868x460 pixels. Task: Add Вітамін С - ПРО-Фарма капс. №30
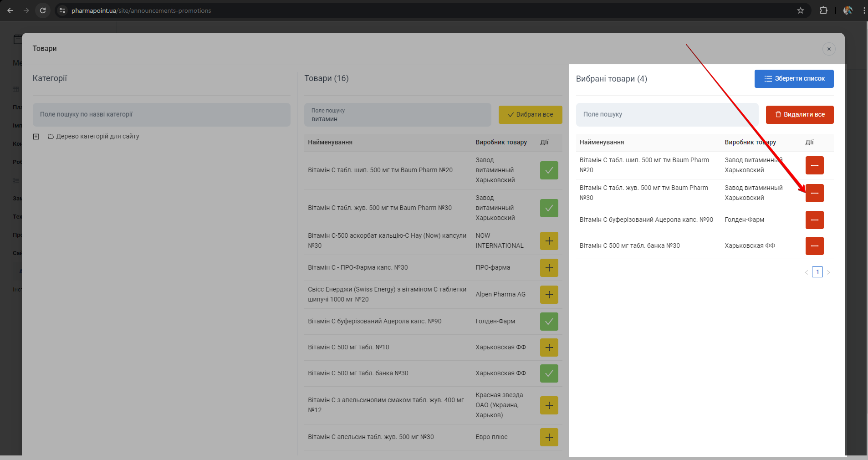tap(549, 268)
